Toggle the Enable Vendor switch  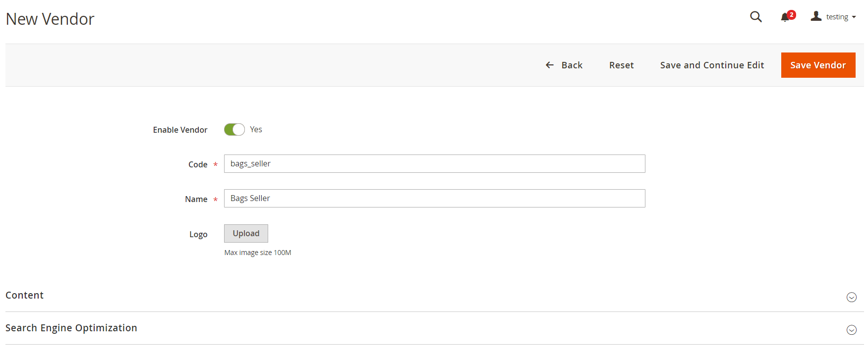coord(234,130)
